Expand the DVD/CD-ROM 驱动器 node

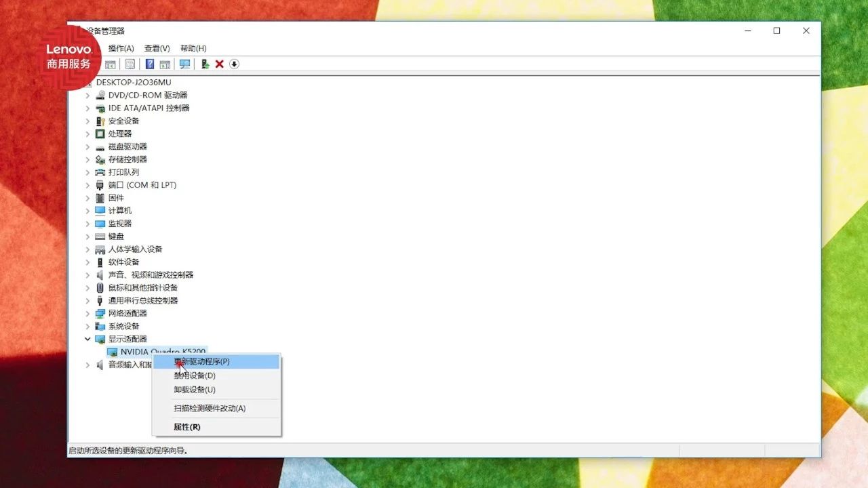click(87, 96)
